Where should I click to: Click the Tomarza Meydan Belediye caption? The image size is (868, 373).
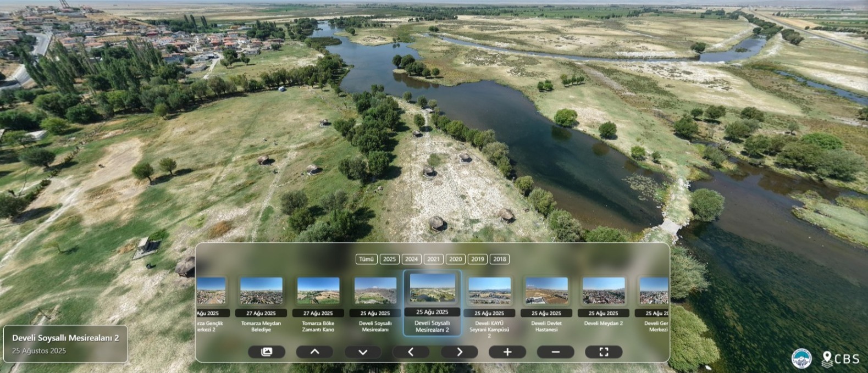261,326
